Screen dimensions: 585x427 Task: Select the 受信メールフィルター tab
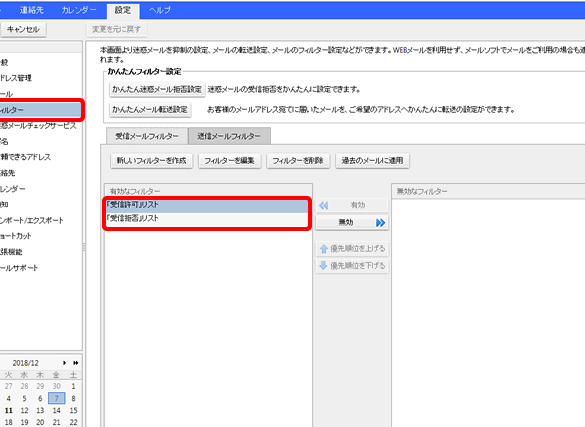(147, 136)
